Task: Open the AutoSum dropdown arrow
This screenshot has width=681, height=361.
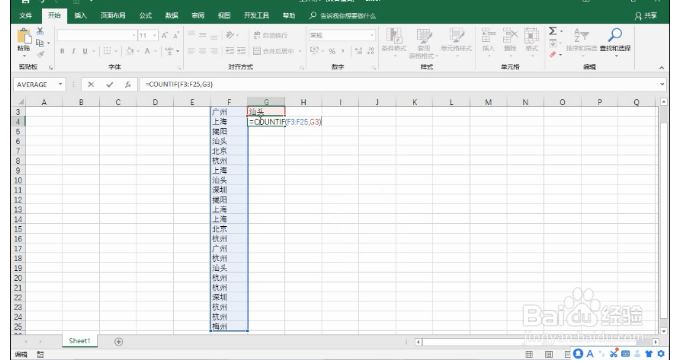Action: click(x=561, y=31)
